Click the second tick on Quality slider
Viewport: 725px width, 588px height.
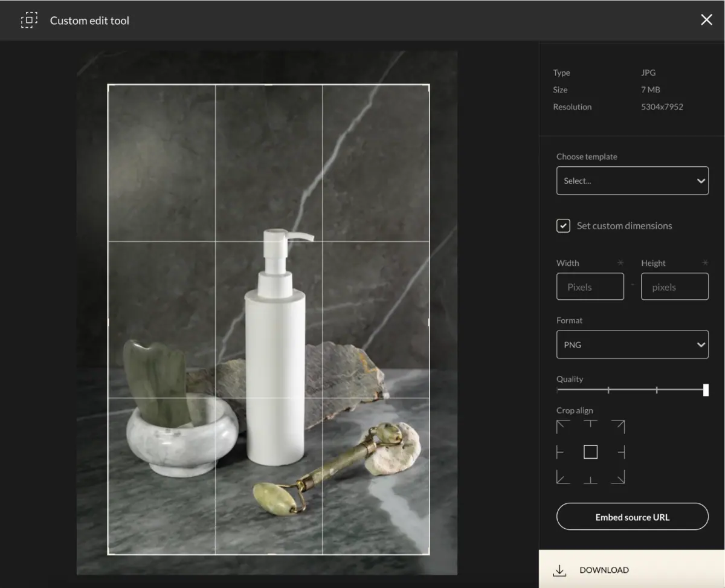click(x=657, y=390)
